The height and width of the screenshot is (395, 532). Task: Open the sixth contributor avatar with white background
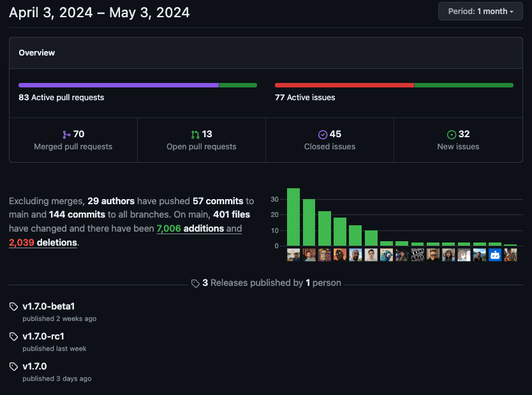(x=371, y=255)
